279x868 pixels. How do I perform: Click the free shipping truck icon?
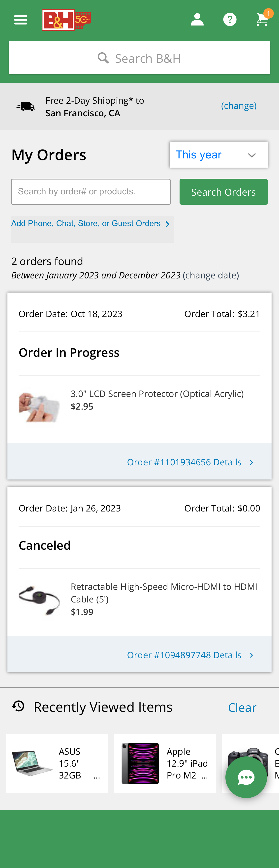[25, 105]
